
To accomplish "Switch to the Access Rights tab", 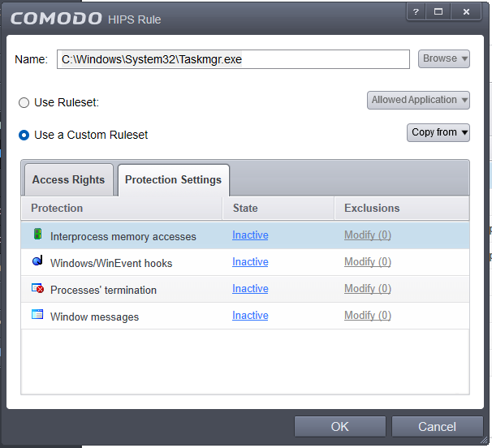I will (68, 179).
